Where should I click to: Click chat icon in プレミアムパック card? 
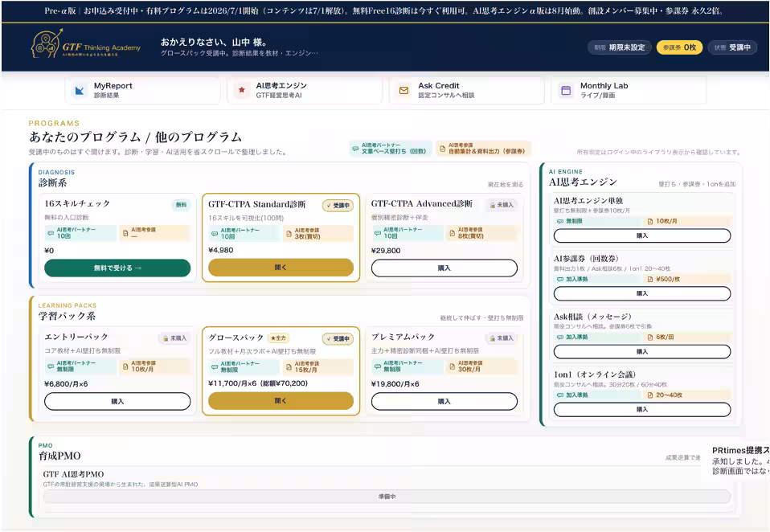(x=378, y=366)
